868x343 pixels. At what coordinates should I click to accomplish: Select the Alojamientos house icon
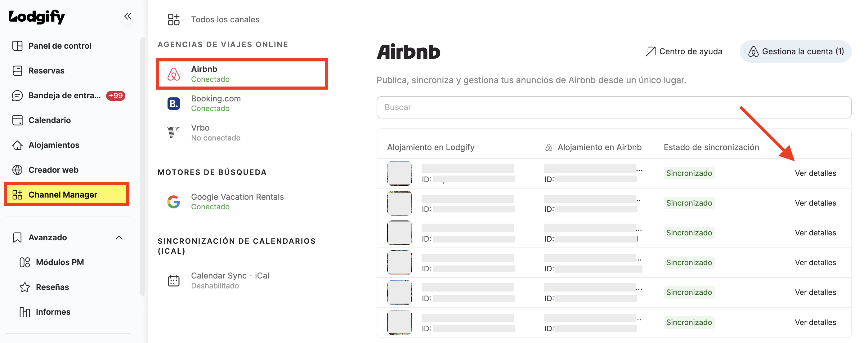(x=17, y=145)
